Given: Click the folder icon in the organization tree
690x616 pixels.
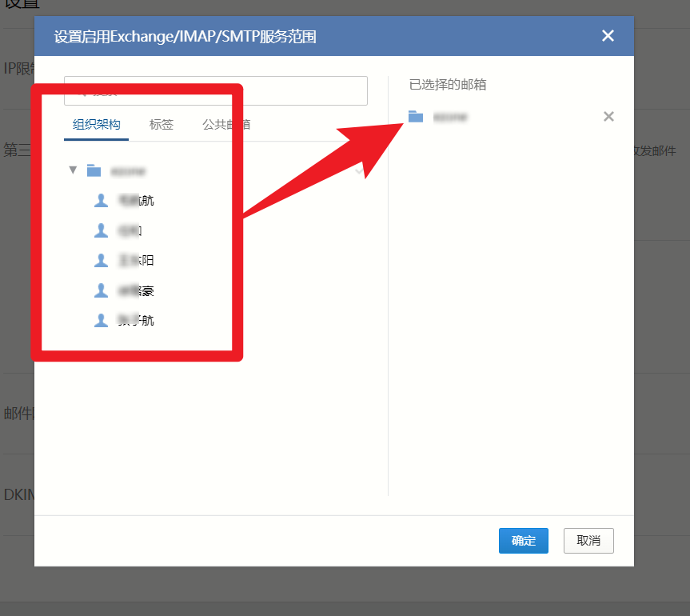Looking at the screenshot, I should pyautogui.click(x=94, y=170).
